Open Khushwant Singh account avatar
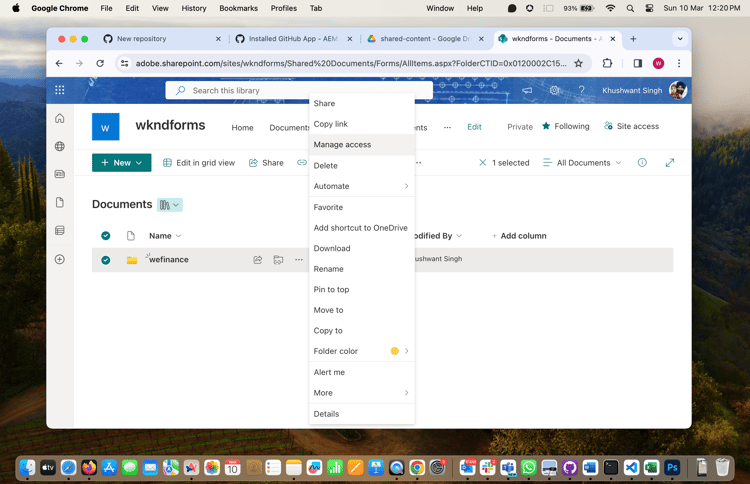This screenshot has height=484, width=750. 678,90
